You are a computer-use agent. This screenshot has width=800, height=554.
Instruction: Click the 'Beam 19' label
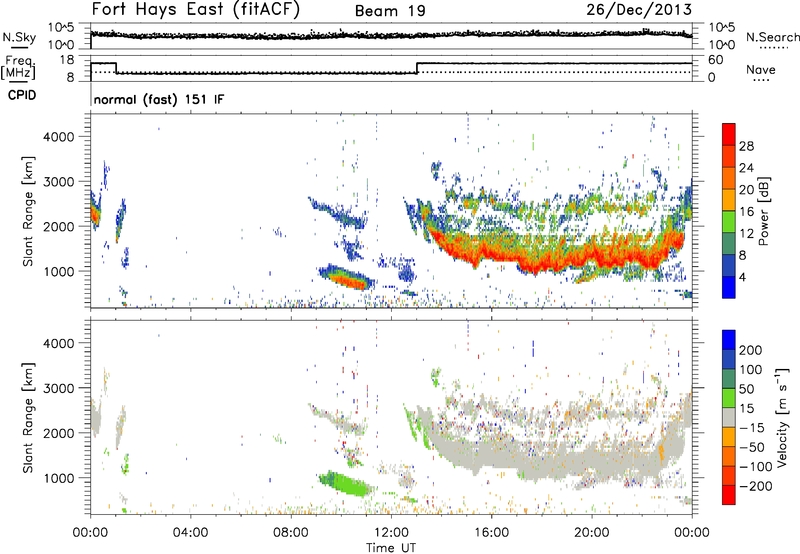pos(390,11)
